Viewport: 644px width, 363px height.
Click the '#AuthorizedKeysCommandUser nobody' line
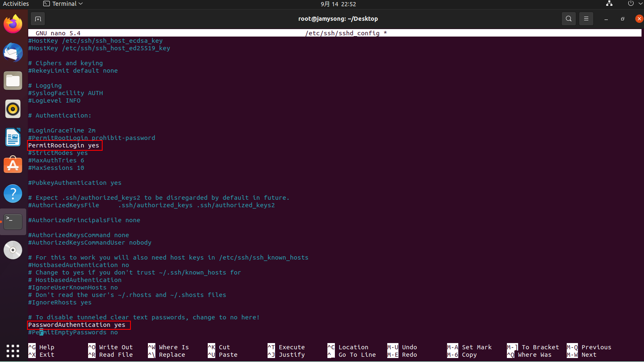(x=90, y=243)
